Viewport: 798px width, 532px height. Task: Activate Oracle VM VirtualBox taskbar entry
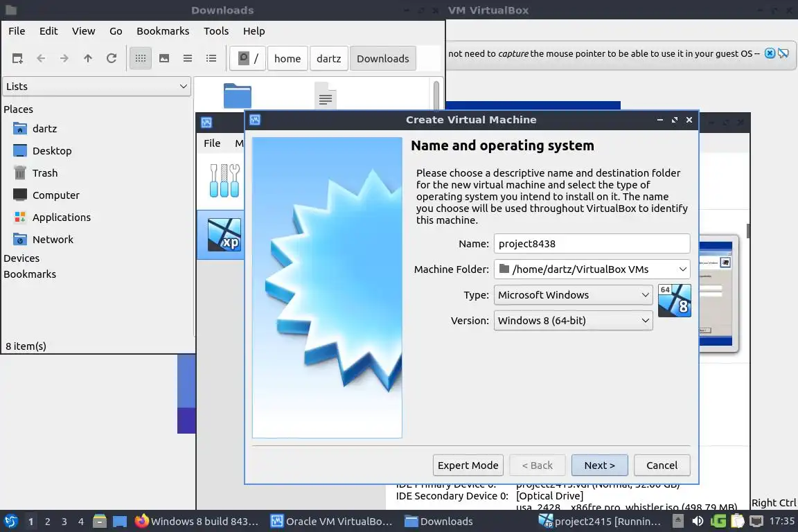pos(332,522)
